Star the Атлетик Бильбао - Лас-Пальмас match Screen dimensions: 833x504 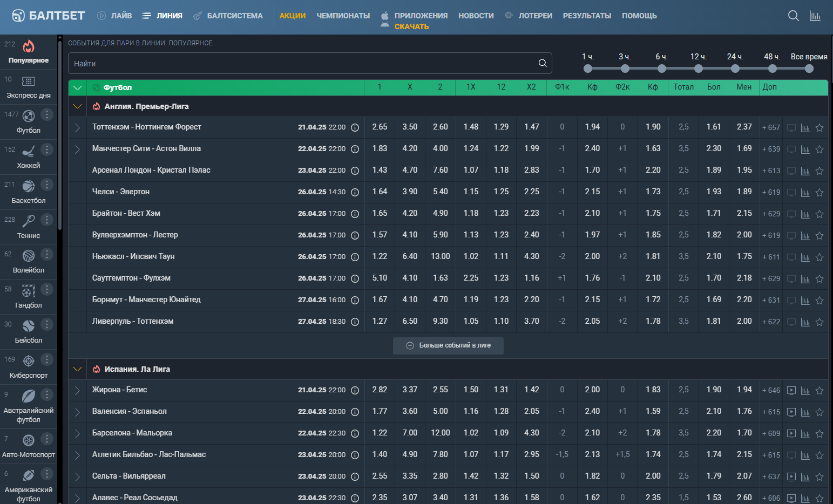tap(820, 455)
